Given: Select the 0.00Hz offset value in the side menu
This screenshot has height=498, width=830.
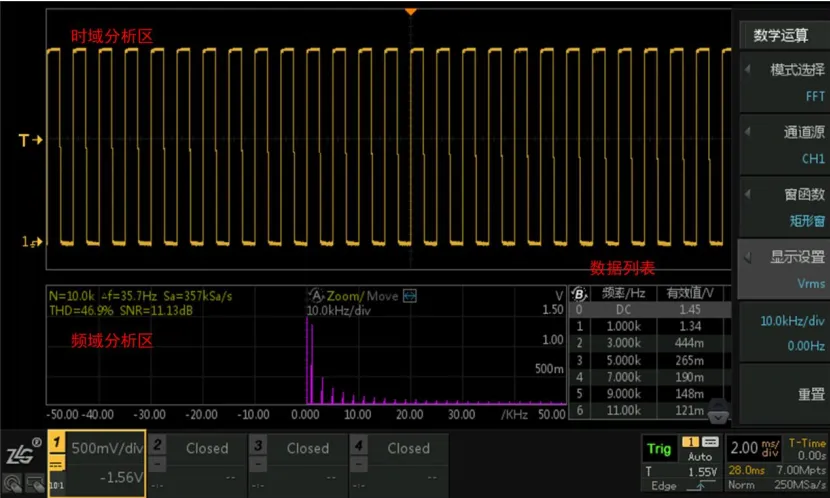Looking at the screenshot, I should (x=806, y=346).
